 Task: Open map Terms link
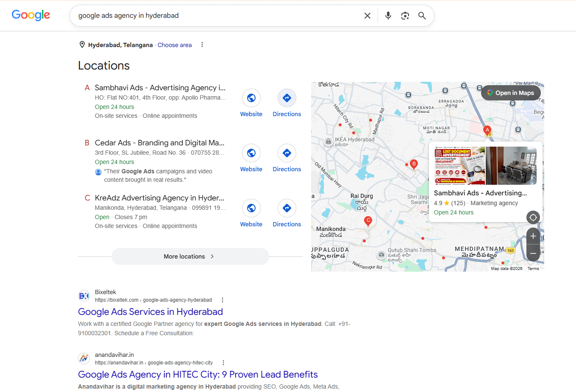(x=533, y=269)
